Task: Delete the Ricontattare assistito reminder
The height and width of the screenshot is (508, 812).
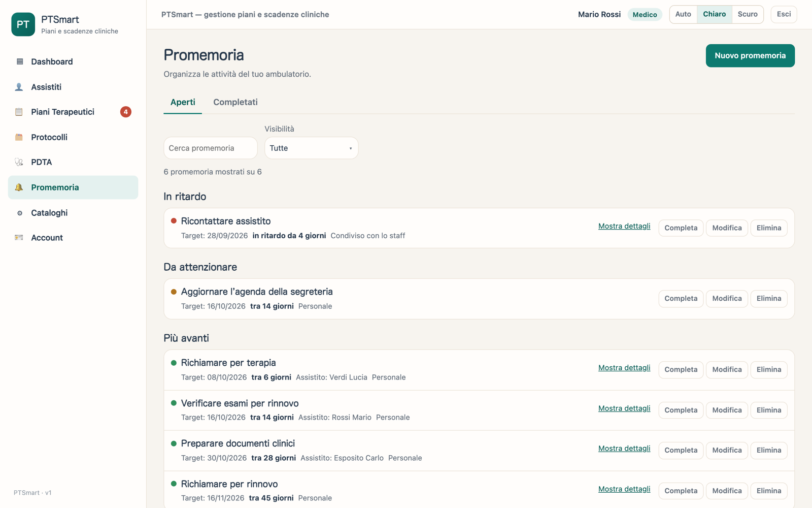Action: click(769, 228)
